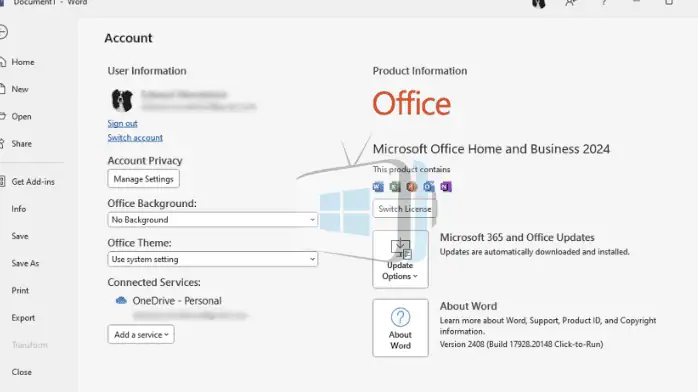Open the About Word question mark tile
This screenshot has width=698, height=392.
point(400,328)
